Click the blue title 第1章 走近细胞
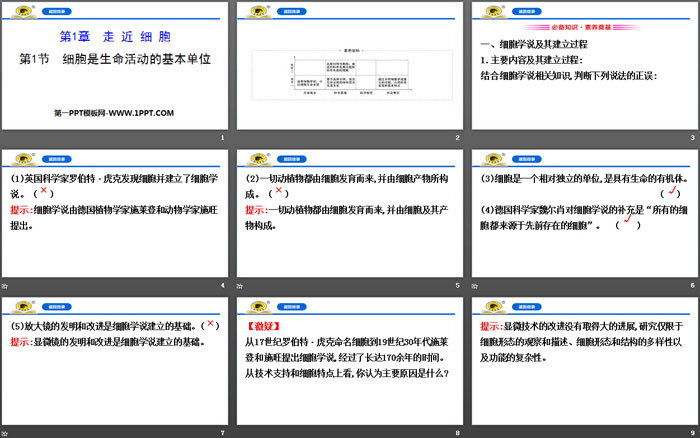The image size is (700, 438). click(115, 37)
